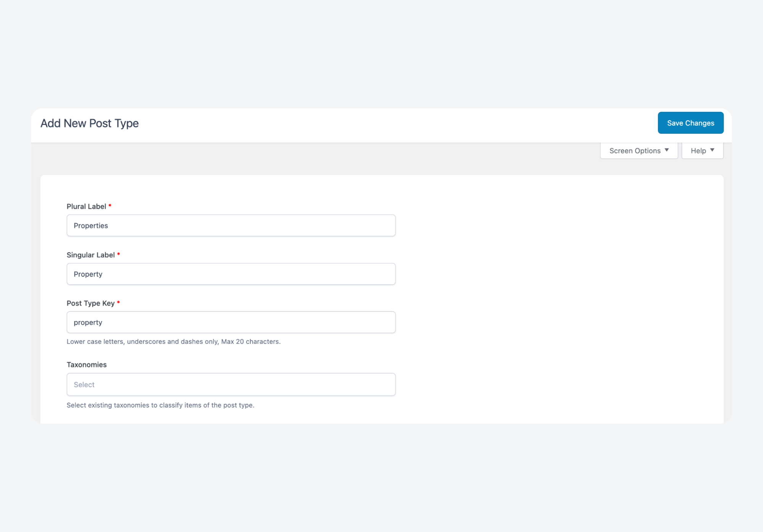Image resolution: width=763 pixels, height=532 pixels.
Task: Open the Screen Options dropdown arrow
Action: pyautogui.click(x=667, y=150)
